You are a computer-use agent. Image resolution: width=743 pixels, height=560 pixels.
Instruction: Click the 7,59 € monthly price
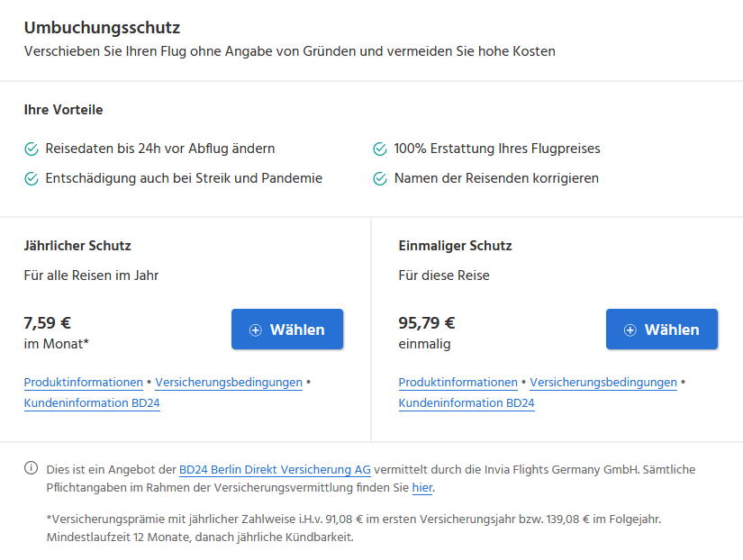click(48, 323)
